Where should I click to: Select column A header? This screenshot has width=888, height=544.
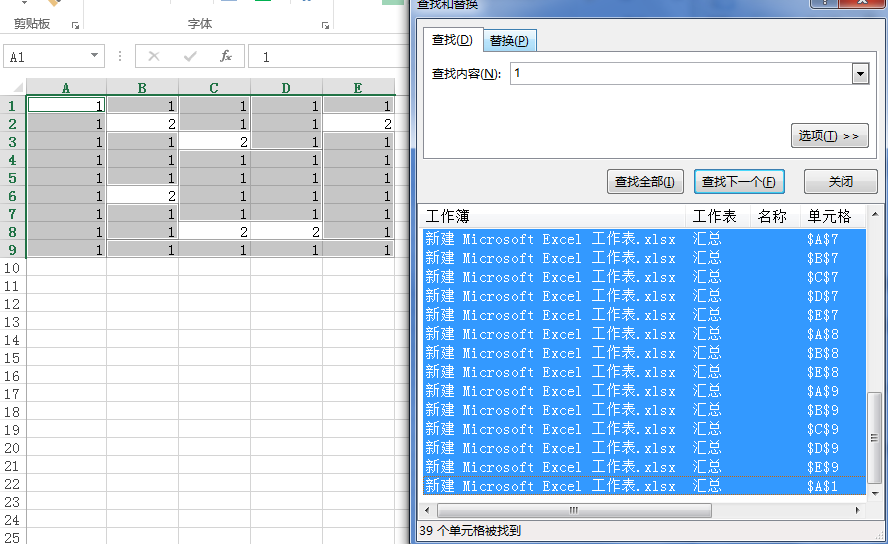pos(66,88)
